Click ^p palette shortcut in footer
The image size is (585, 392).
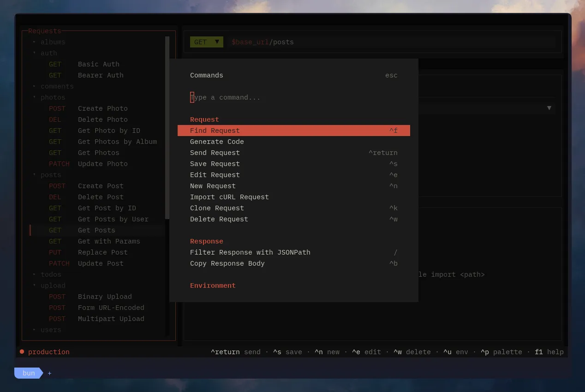501,352
